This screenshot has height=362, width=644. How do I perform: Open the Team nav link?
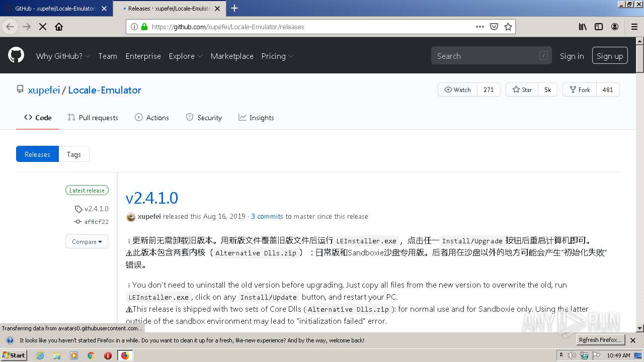pos(108,56)
